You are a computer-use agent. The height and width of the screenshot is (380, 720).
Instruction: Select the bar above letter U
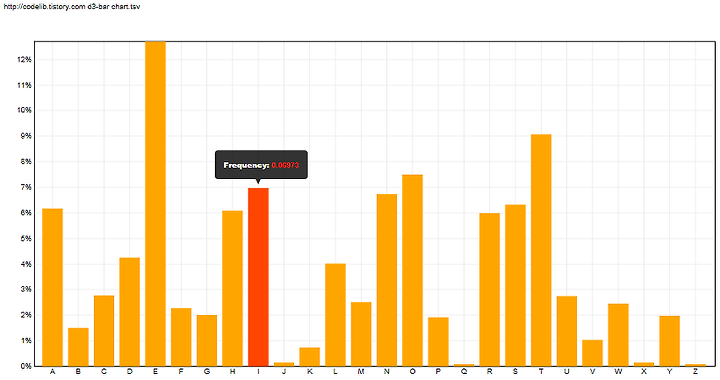567,331
